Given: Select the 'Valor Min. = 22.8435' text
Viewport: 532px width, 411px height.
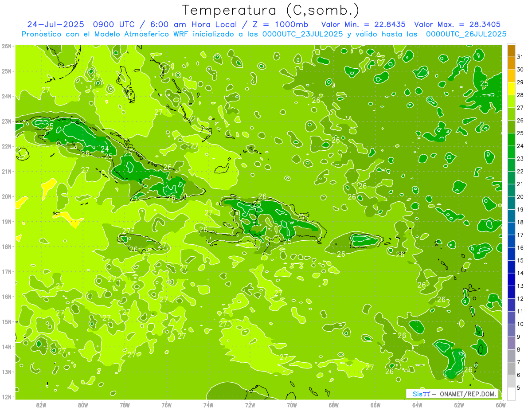Looking at the screenshot, I should pos(364,24).
